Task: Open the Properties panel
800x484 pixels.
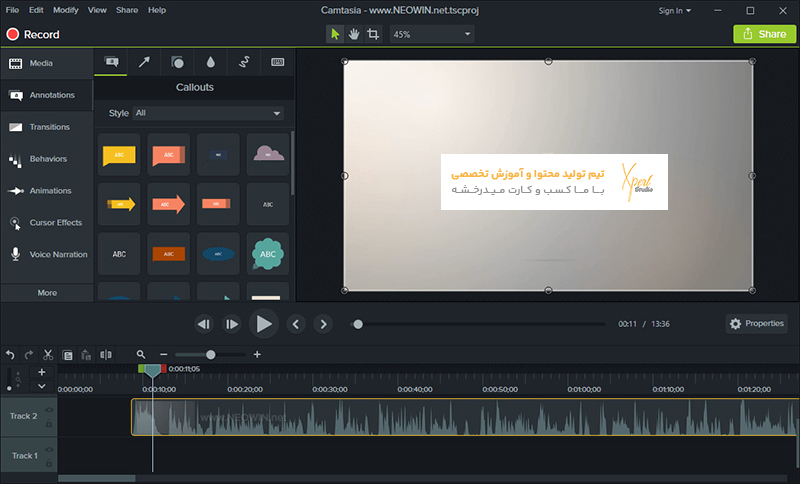Action: click(x=757, y=323)
